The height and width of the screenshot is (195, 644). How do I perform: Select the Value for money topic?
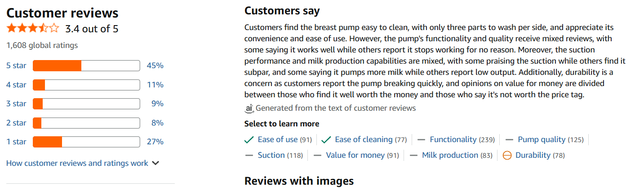click(355, 155)
